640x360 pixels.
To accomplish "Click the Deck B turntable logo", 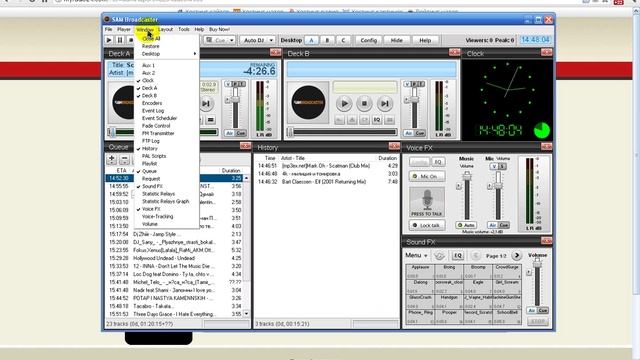I will point(308,102).
